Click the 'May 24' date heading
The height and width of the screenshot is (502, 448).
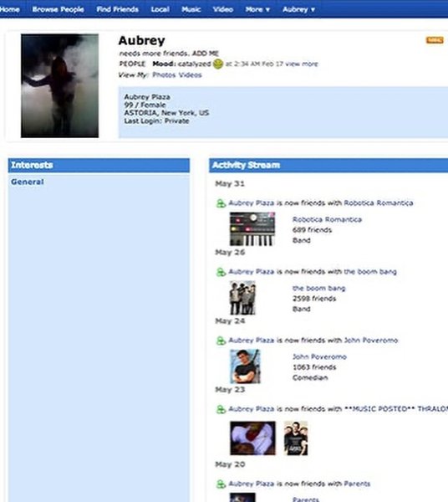230,320
